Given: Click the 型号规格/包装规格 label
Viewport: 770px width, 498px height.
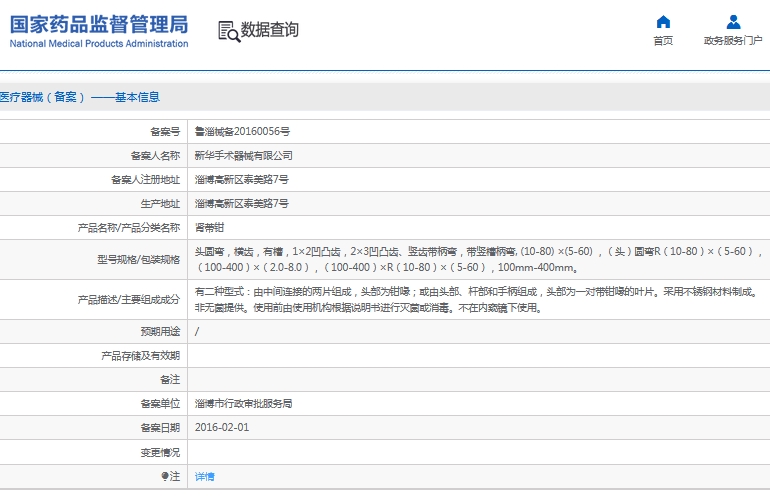Looking at the screenshot, I should click(x=138, y=259).
